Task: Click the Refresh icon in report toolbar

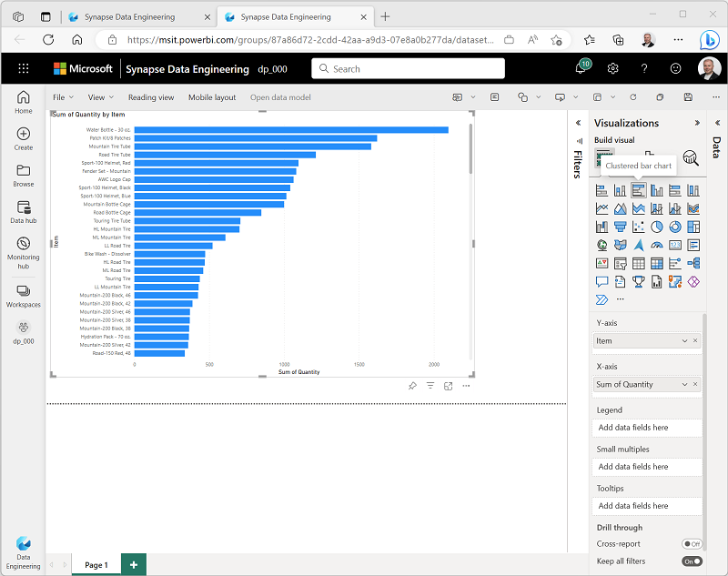Action: click(x=632, y=97)
